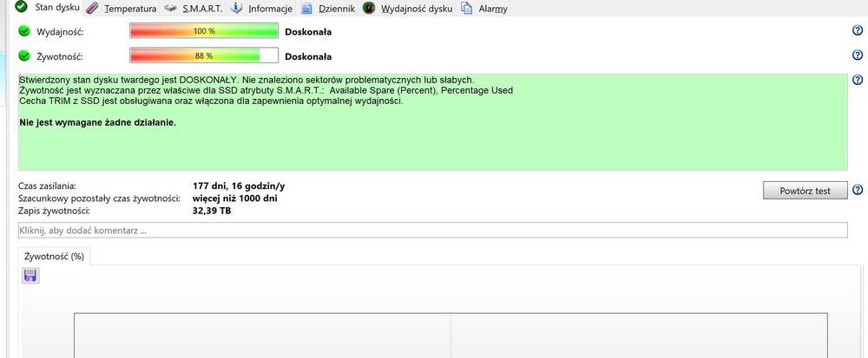Click the floppy disk save chart icon
Viewport: 868px width, 358px height.
pyautogui.click(x=30, y=275)
